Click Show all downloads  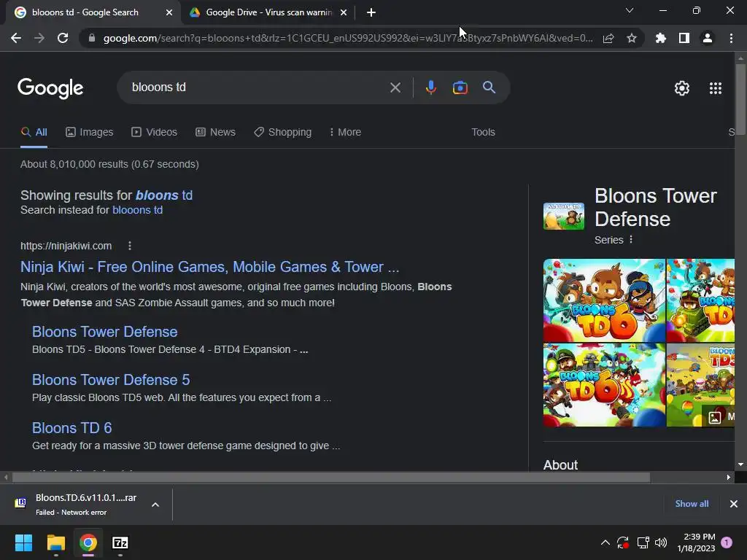point(692,504)
